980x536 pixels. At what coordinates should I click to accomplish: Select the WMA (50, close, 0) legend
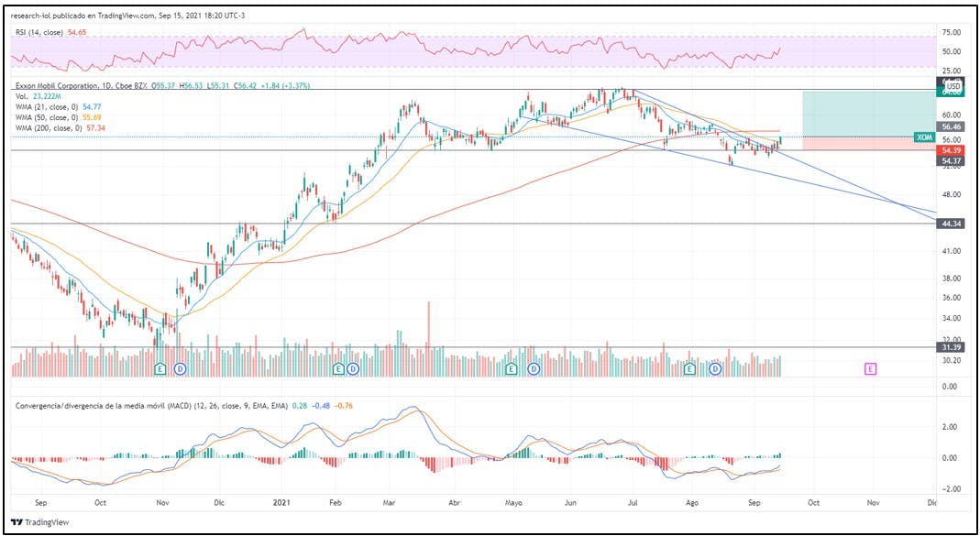click(46, 117)
